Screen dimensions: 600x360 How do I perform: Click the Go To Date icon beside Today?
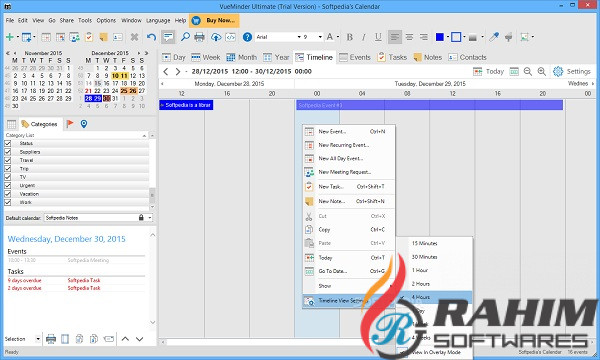(x=514, y=71)
